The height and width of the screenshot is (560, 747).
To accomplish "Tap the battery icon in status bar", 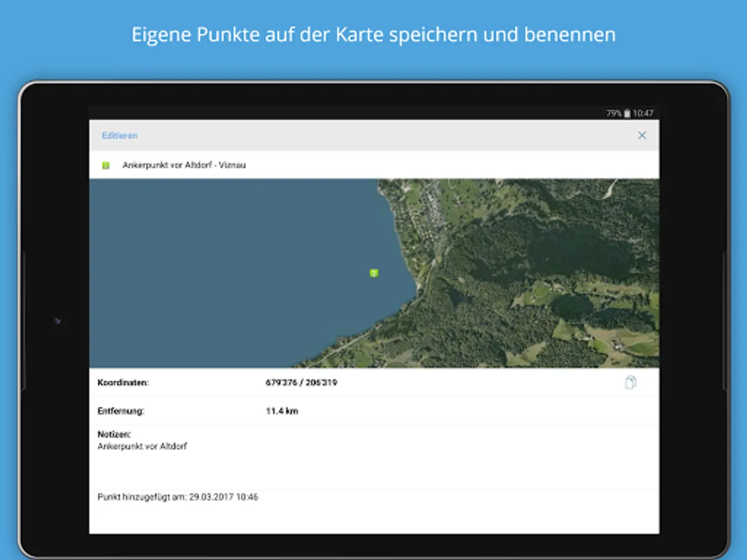I will click(x=627, y=113).
